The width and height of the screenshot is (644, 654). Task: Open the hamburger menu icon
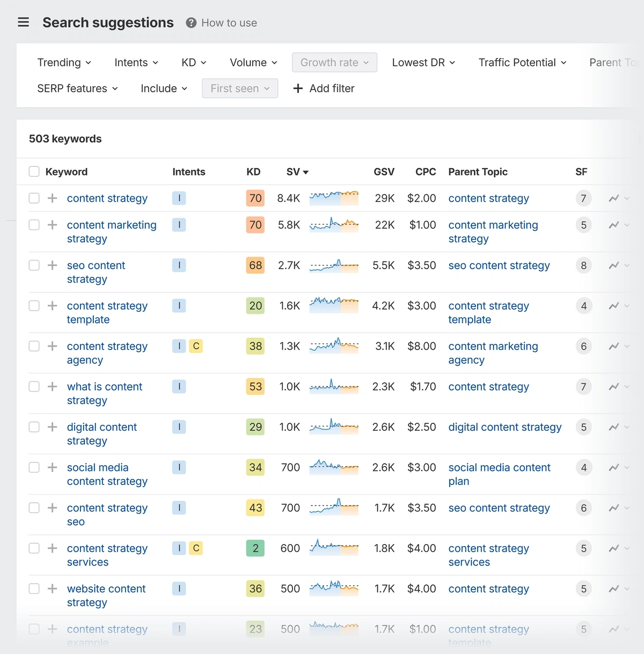point(23,22)
